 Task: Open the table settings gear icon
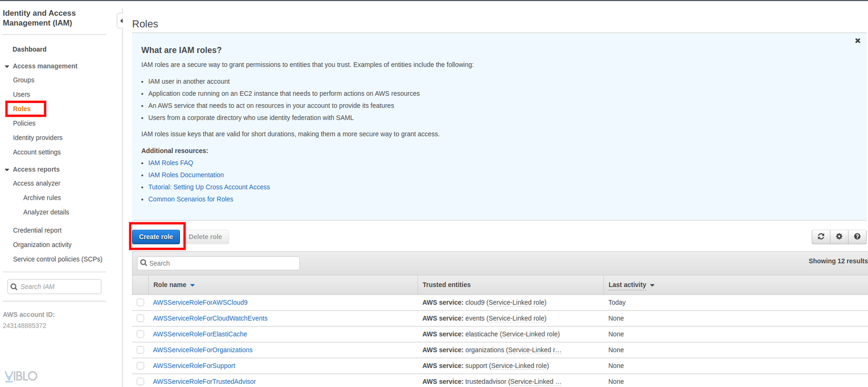(x=839, y=237)
